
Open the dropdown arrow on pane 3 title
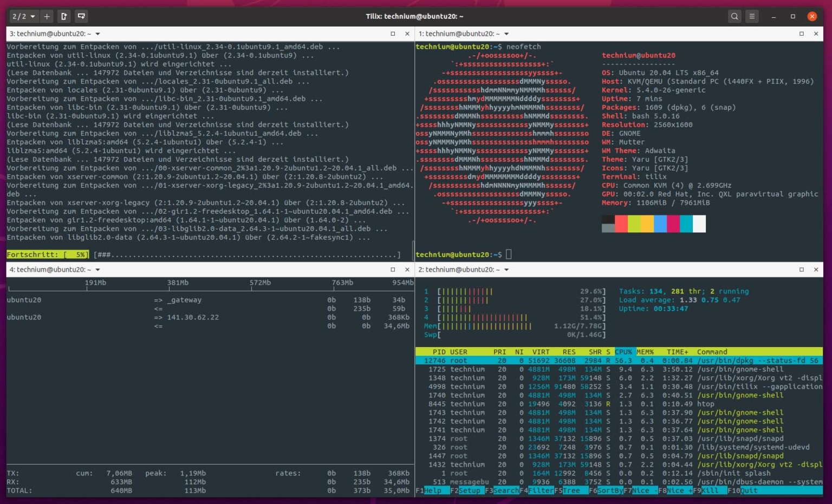point(98,34)
